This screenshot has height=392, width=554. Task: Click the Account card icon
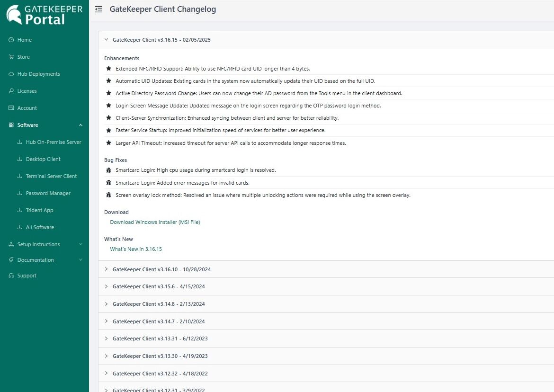point(11,108)
